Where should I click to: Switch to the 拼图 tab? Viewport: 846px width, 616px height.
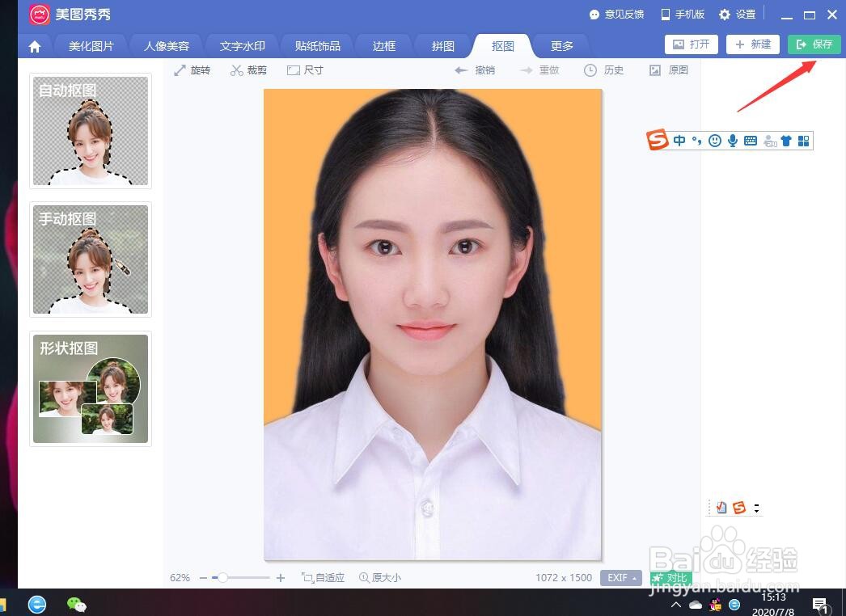(x=442, y=46)
